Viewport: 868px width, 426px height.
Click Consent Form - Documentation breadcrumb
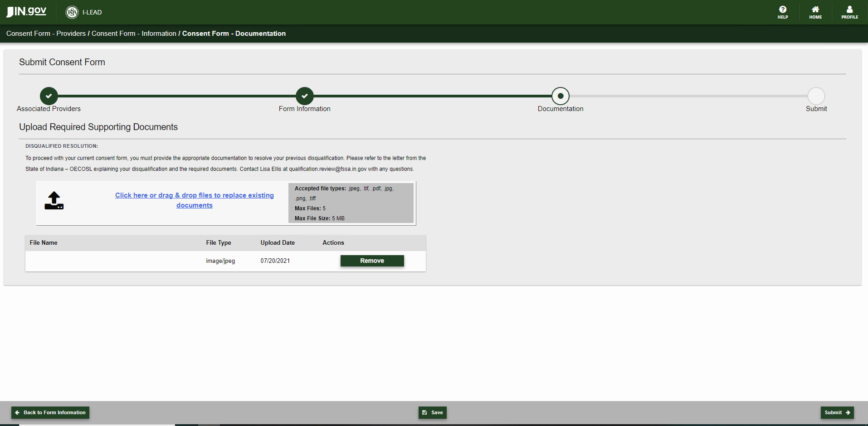234,34
